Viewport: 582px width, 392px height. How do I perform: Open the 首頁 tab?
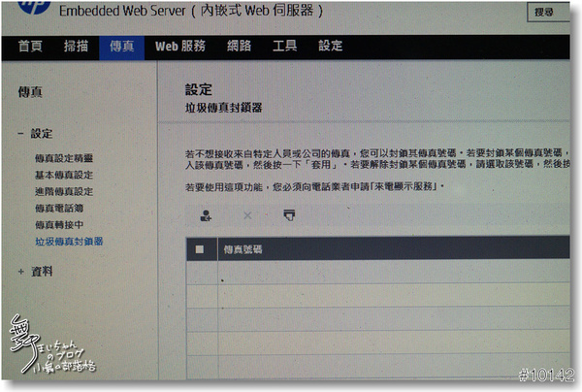(30, 46)
